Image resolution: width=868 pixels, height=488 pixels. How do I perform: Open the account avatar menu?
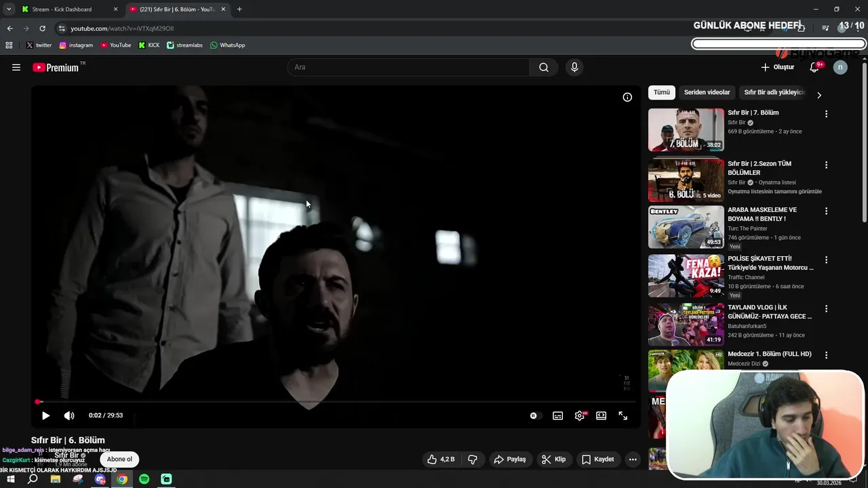tap(840, 67)
